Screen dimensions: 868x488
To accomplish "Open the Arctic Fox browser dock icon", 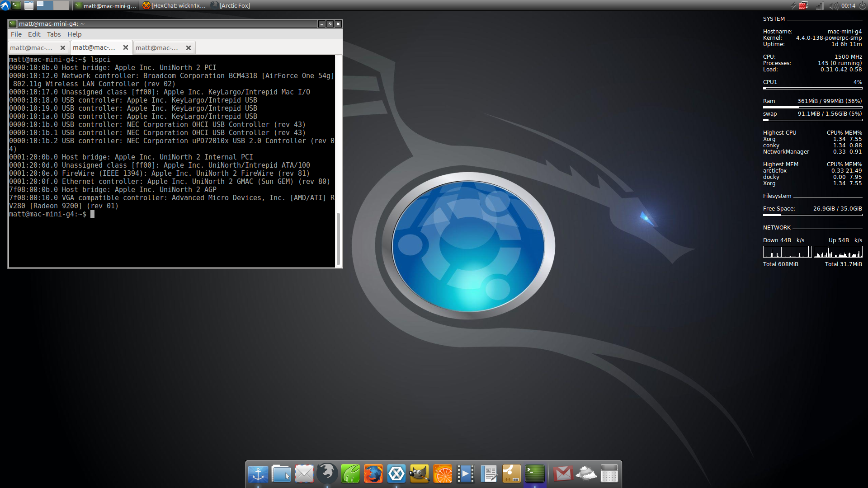I will 327,473.
